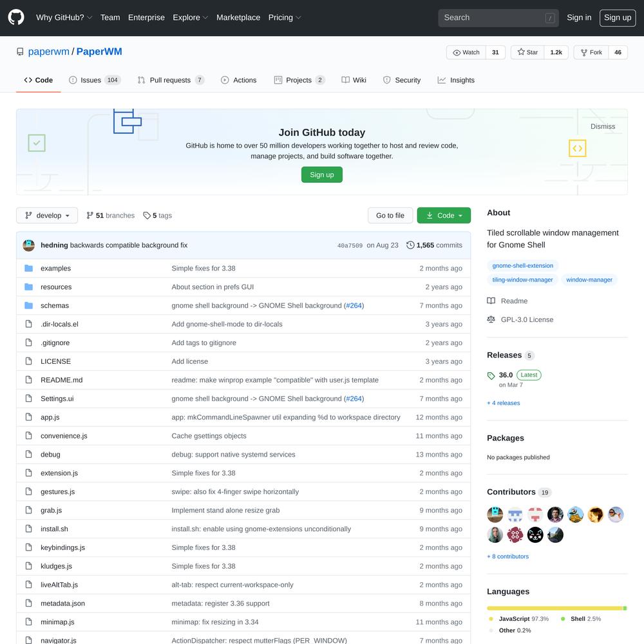Open the Actions tab

pos(239,80)
